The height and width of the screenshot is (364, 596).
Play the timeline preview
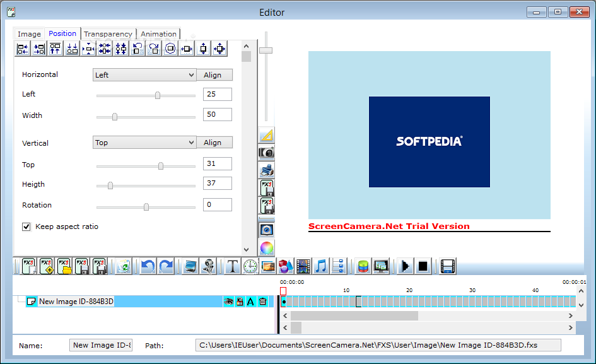coord(405,266)
